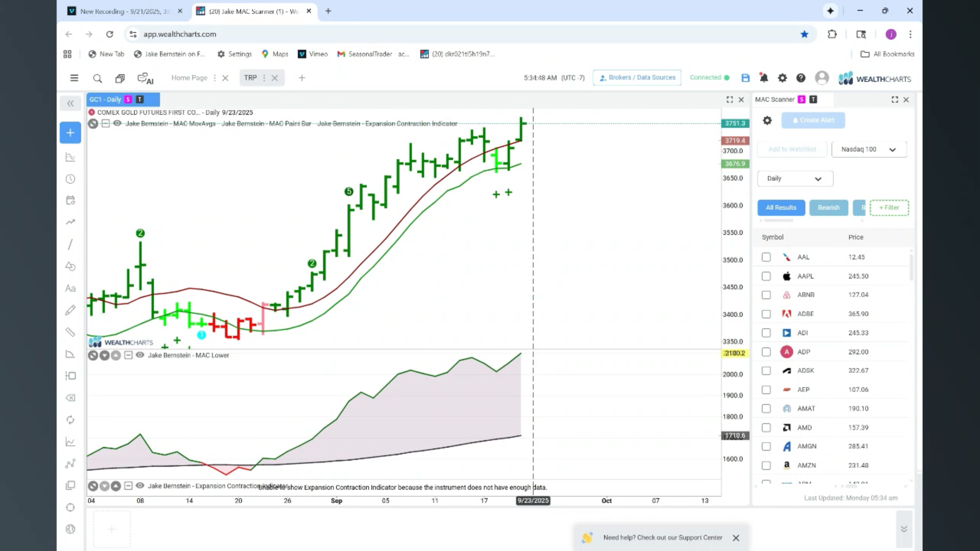
Task: Open the layouts windows icon in top bar
Action: (120, 78)
